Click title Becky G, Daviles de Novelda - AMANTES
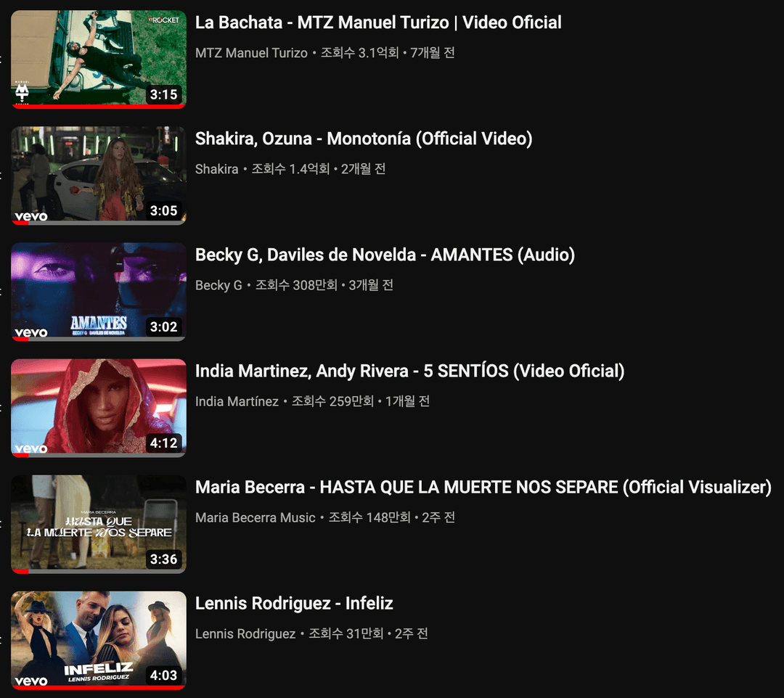This screenshot has height=698, width=784. (x=385, y=255)
